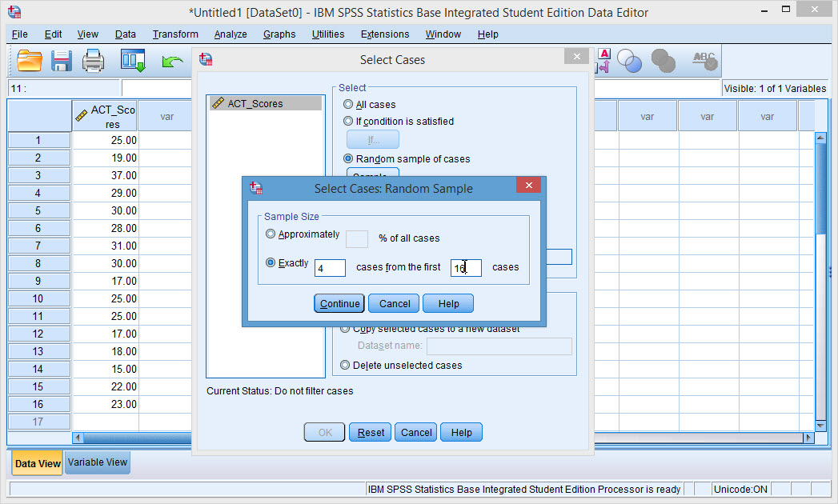Click the Approximately percent input field

(357, 239)
